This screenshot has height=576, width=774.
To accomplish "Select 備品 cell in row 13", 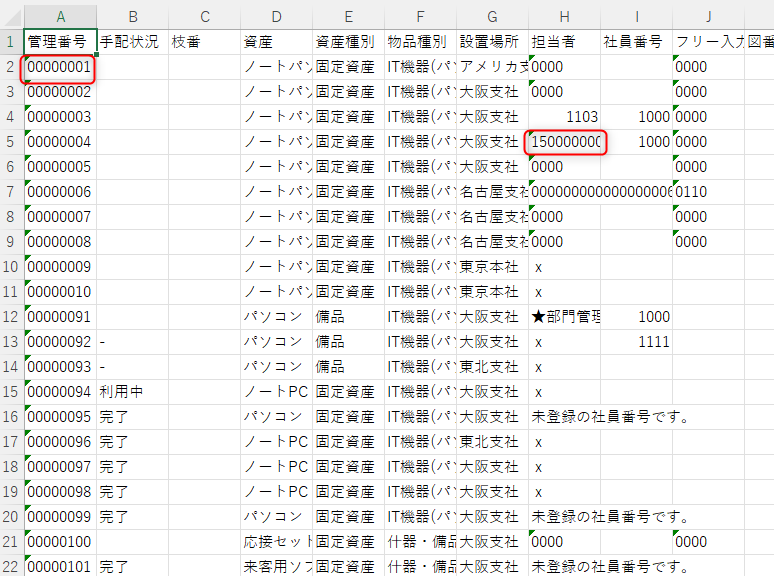I will coord(348,342).
